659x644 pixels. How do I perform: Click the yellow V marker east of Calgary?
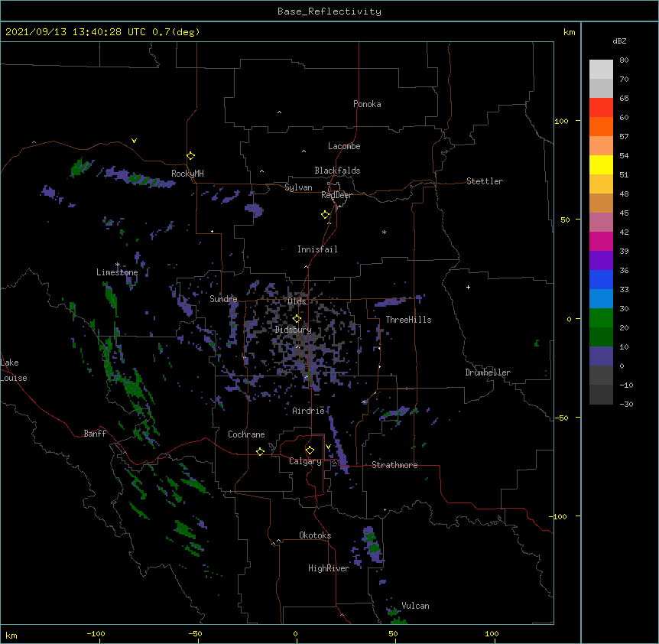pos(328,447)
